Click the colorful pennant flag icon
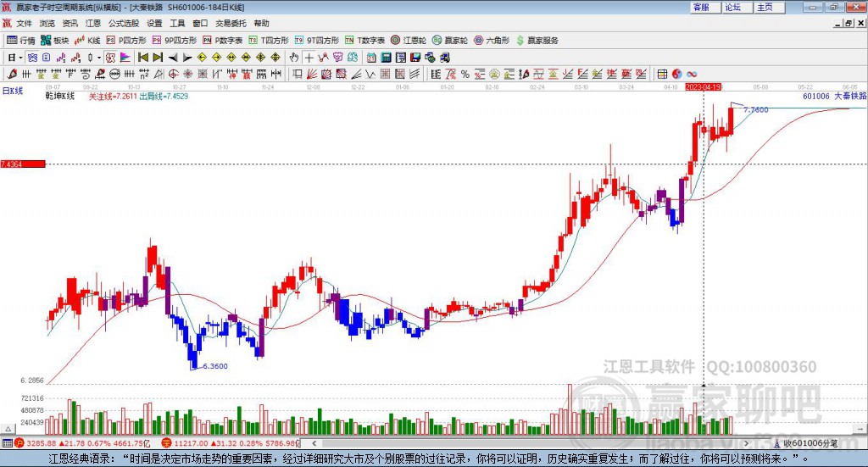 click(125, 58)
